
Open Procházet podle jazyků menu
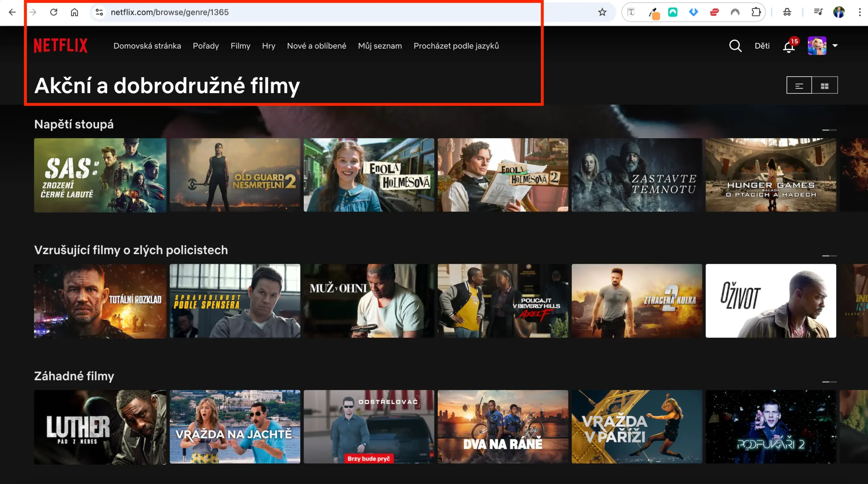(x=456, y=46)
